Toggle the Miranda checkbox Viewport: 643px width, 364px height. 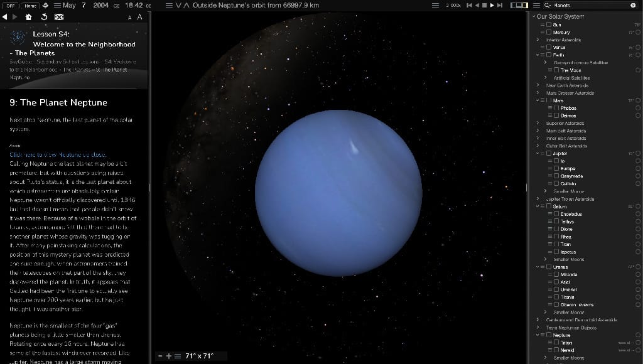(x=556, y=274)
